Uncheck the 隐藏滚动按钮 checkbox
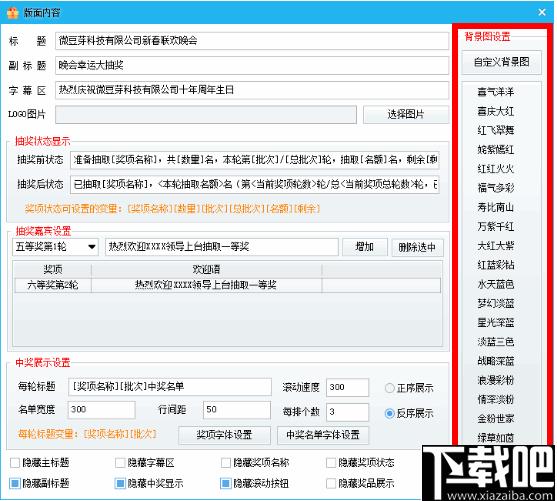557x501 pixels. [x=226, y=483]
